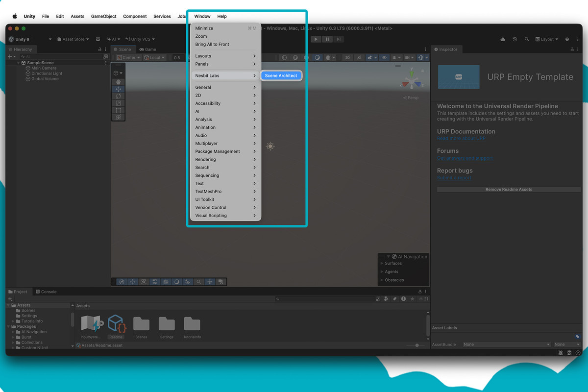Toggle the Hierarchy panel lock

click(99, 49)
